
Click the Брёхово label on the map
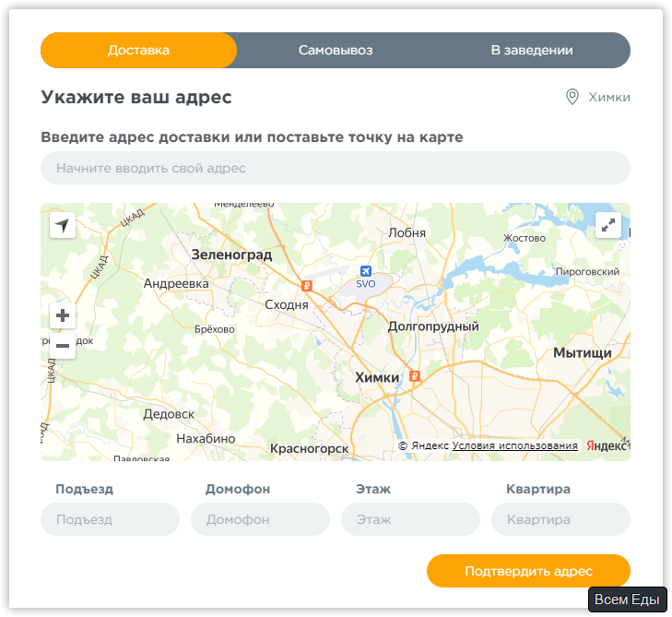pyautogui.click(x=214, y=329)
